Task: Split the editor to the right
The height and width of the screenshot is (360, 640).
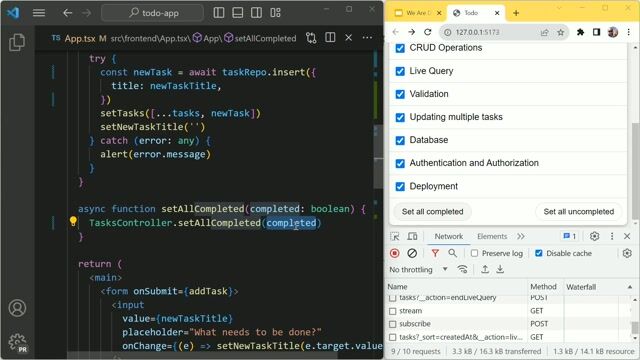Action: pos(330,38)
